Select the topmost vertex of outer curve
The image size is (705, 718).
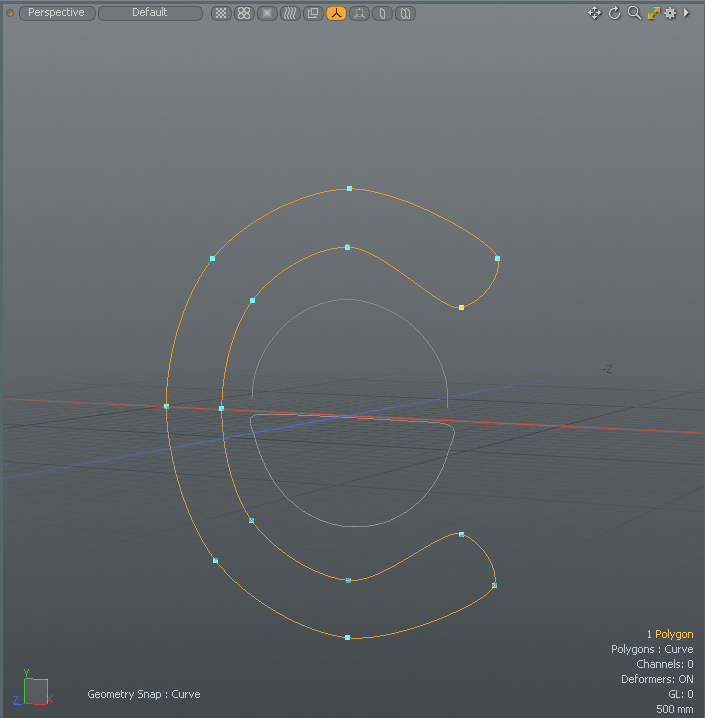(349, 188)
